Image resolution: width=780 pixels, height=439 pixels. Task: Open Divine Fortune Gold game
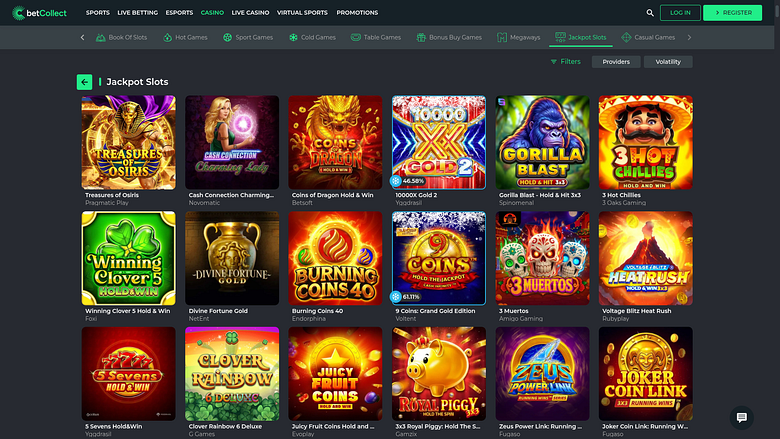(232, 258)
